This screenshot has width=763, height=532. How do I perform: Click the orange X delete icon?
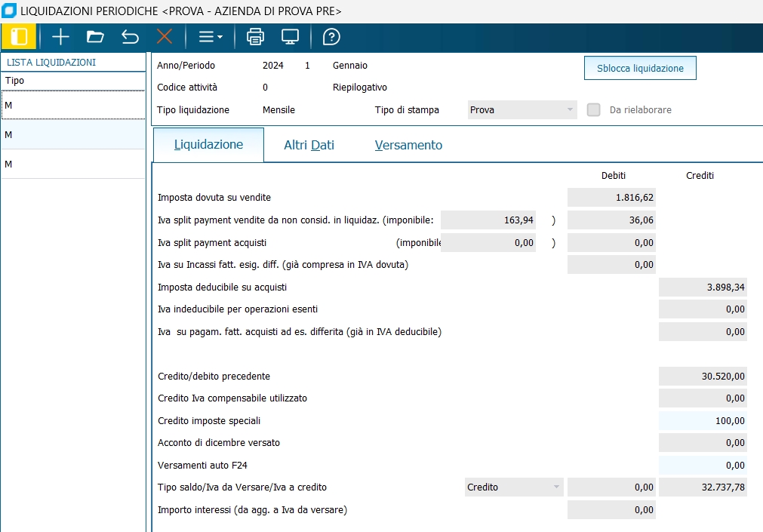[164, 36]
